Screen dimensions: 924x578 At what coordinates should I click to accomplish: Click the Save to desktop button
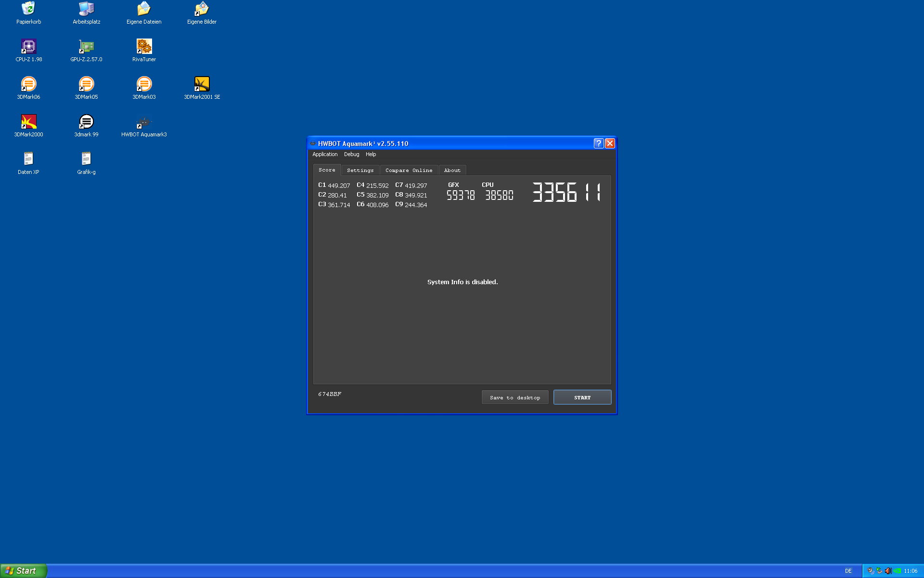click(x=515, y=397)
